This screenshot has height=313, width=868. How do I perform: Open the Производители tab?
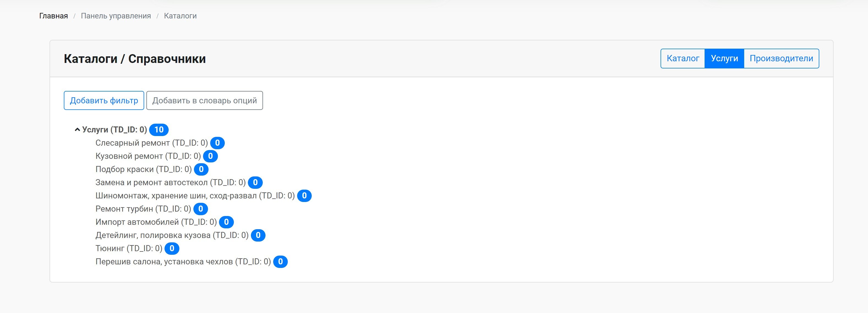click(x=781, y=59)
